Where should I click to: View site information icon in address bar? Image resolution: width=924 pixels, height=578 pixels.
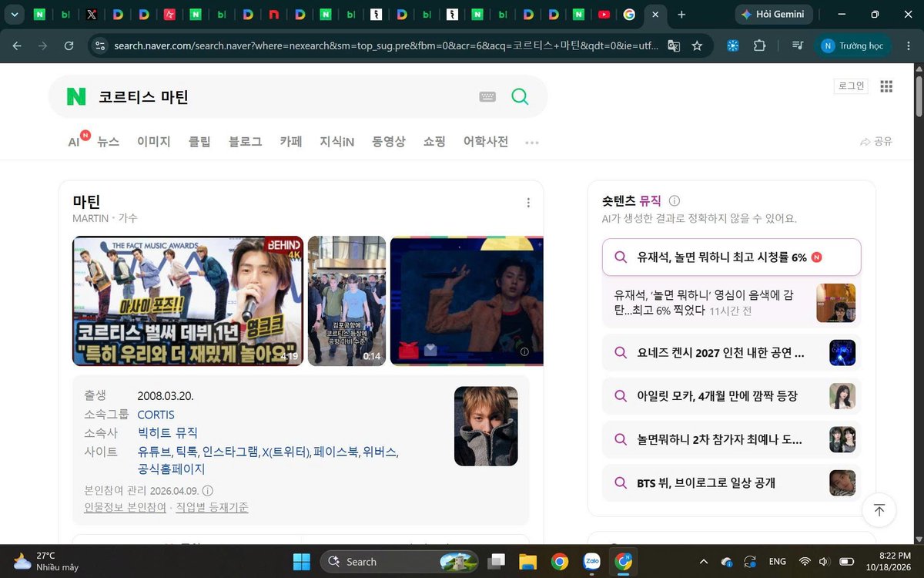click(x=99, y=46)
